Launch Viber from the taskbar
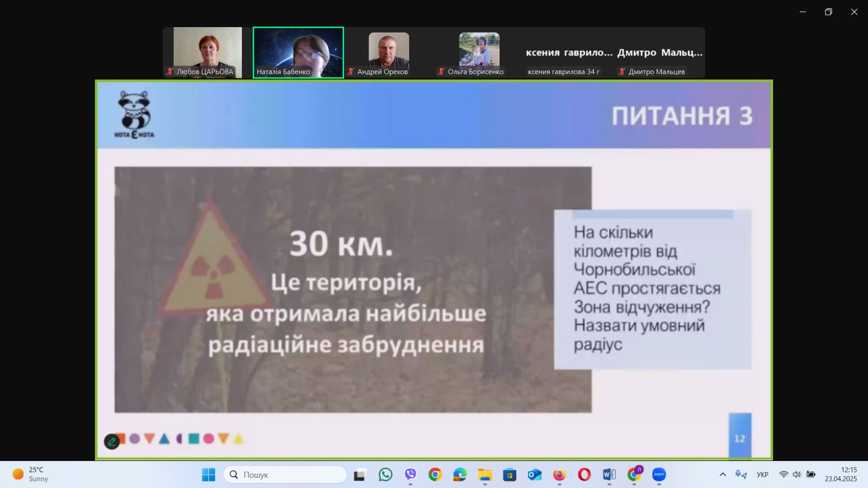 (410, 475)
